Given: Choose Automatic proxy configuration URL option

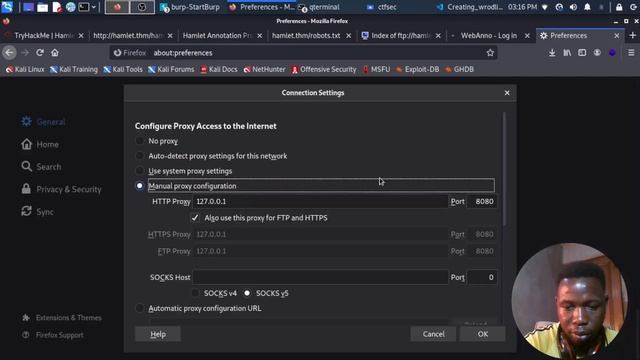Looking at the screenshot, I should 140,308.
